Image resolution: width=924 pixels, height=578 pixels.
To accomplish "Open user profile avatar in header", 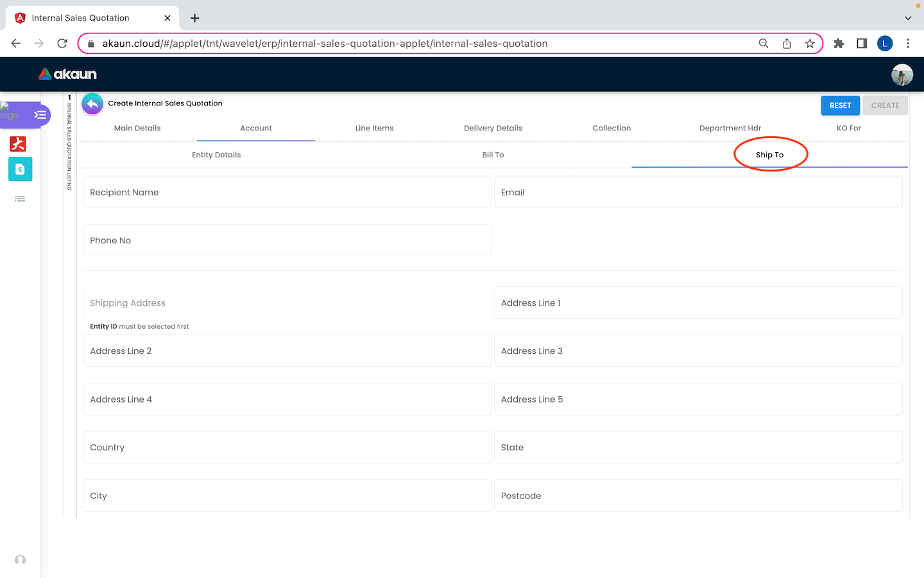I will [902, 74].
